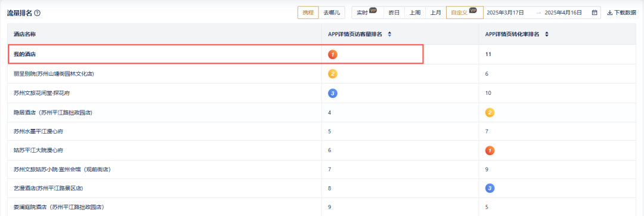The height and width of the screenshot is (216, 644).
Task: Click visitor rank 5 for 苏州水墨平江漫心府
Action: pos(330,132)
